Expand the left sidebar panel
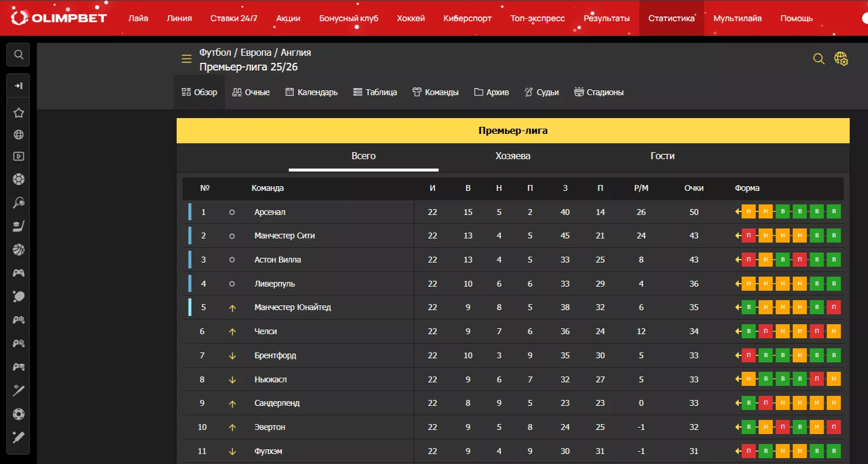The image size is (868, 464). coord(19,86)
